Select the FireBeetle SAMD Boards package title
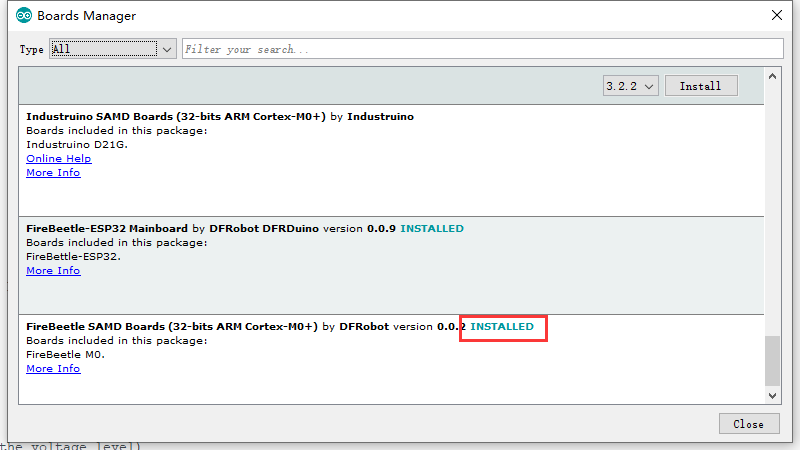Screen dimensions: 800x450 pyautogui.click(x=172, y=327)
